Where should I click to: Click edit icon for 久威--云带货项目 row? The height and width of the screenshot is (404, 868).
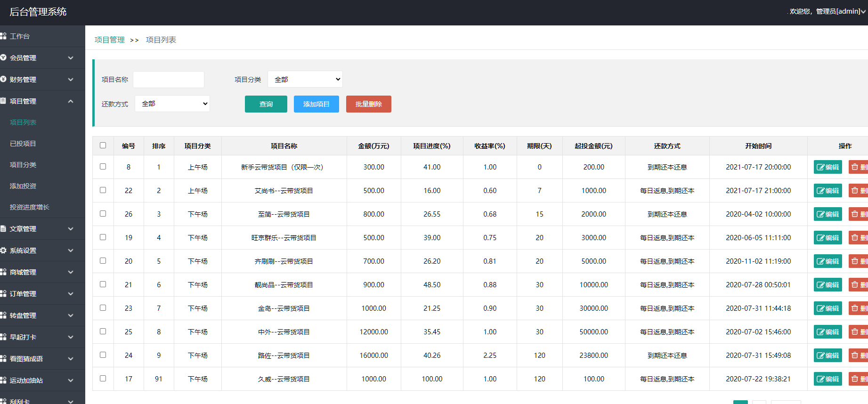click(x=820, y=379)
